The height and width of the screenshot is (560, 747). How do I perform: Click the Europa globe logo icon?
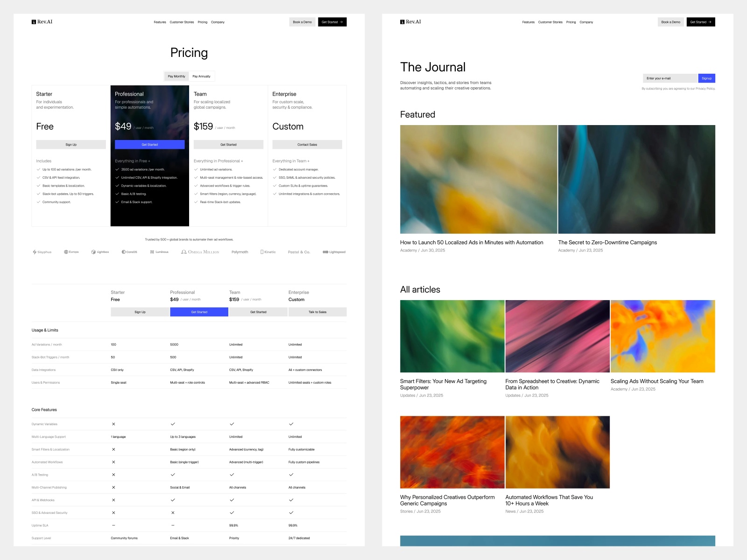(x=65, y=252)
